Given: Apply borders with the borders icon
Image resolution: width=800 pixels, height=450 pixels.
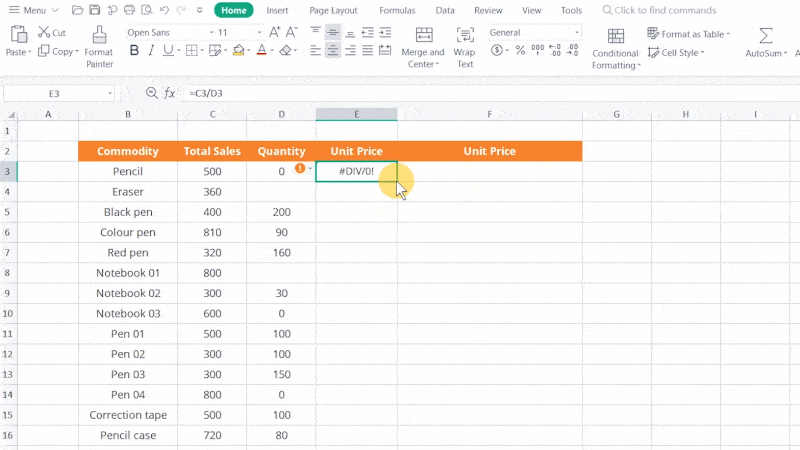Looking at the screenshot, I should (x=191, y=51).
